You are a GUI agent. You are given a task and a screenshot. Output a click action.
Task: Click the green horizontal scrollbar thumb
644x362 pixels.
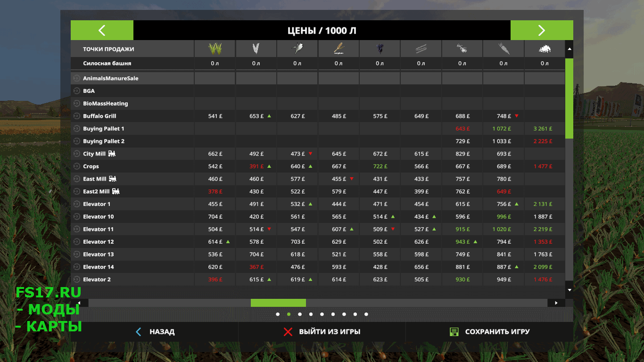click(x=278, y=303)
